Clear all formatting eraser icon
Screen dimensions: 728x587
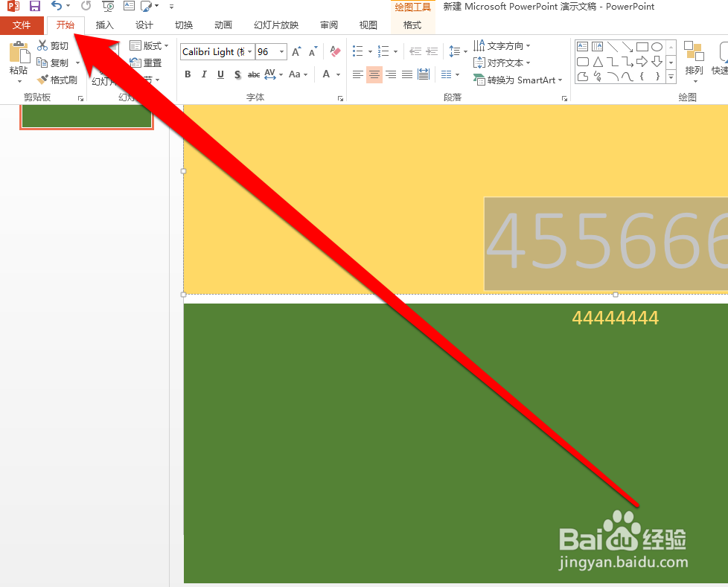[x=335, y=51]
